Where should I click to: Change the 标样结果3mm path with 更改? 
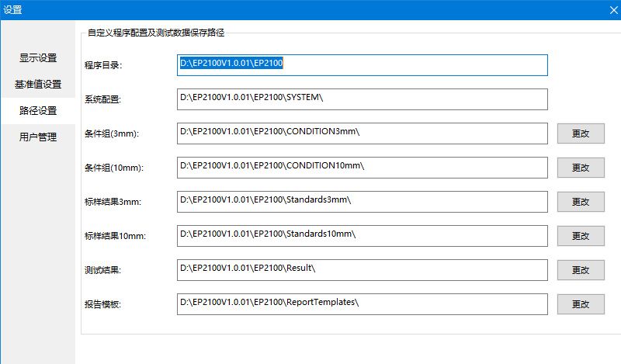(x=581, y=202)
